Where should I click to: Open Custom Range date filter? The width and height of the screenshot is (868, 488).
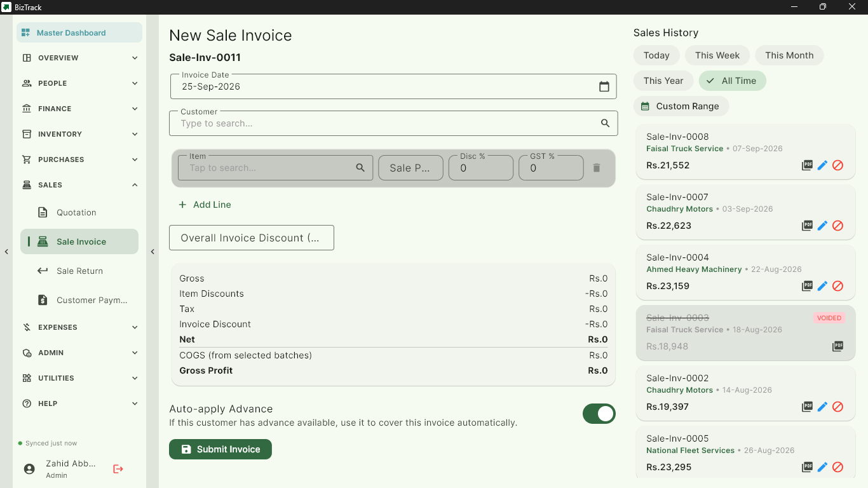pos(681,106)
